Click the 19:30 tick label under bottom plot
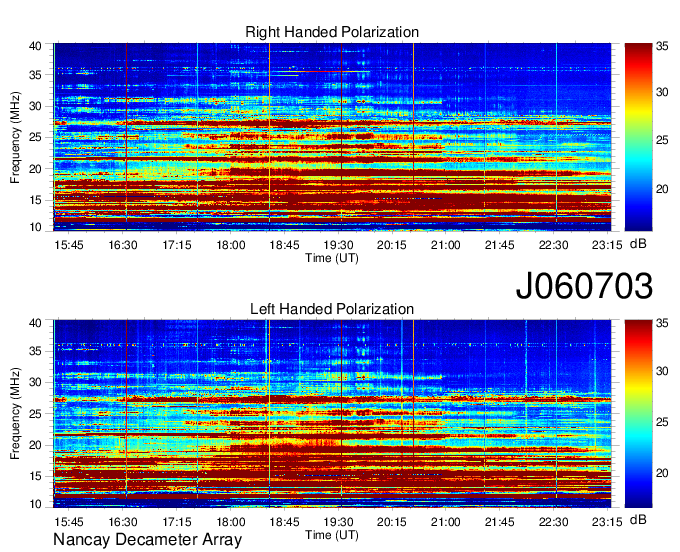This screenshot has width=680, height=552. 338,522
